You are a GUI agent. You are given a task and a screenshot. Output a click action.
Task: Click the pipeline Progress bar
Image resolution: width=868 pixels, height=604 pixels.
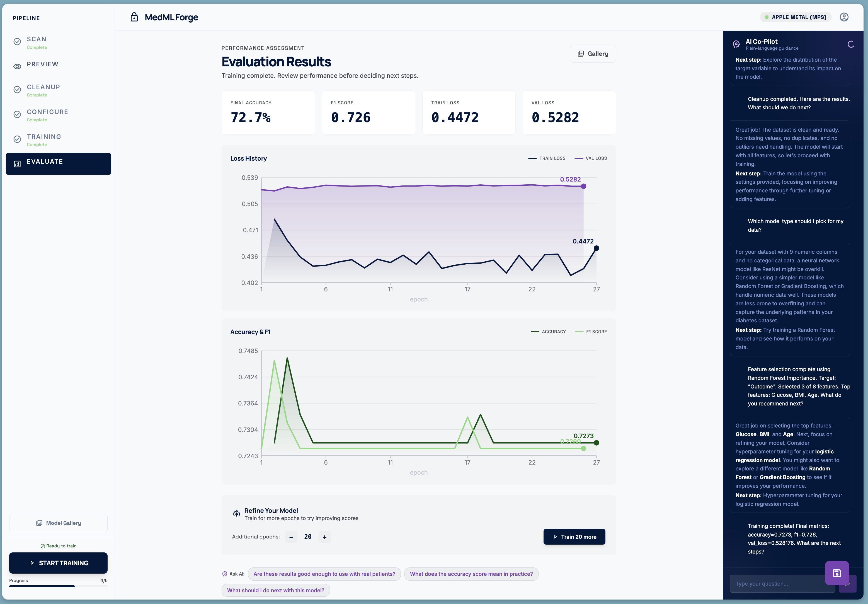tap(58, 586)
